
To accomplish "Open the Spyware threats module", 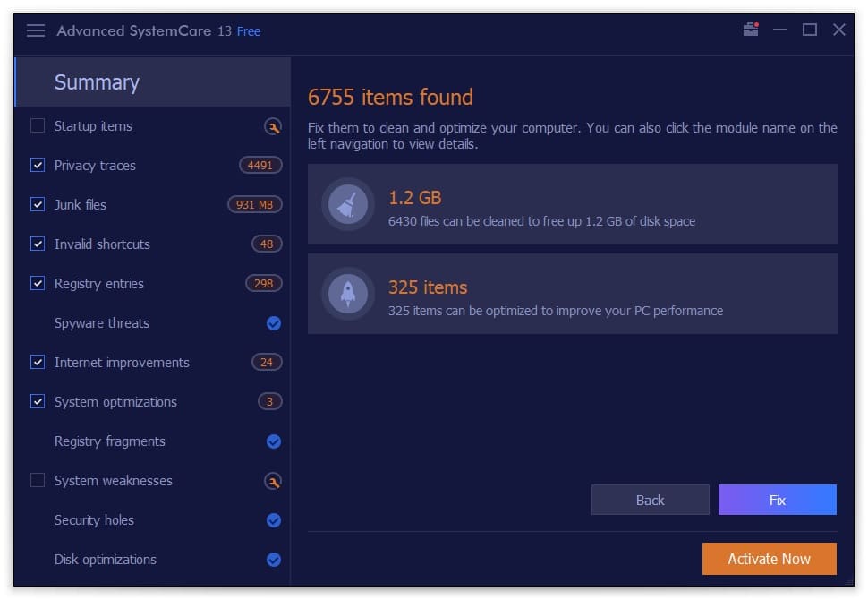I will coord(102,323).
